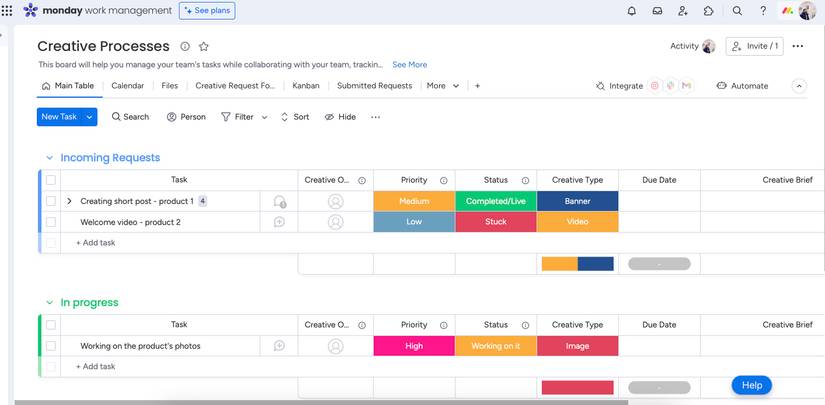
Task: Collapse the Incoming Requests group
Action: (49, 158)
